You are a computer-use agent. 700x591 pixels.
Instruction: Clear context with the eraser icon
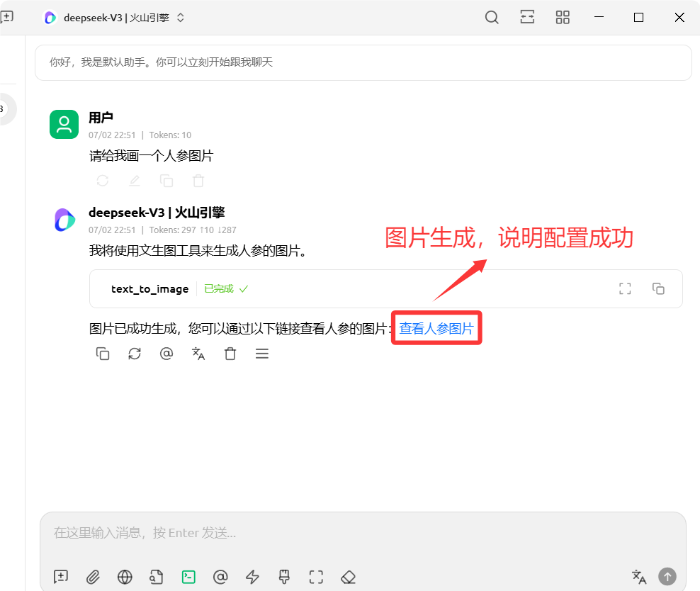pyautogui.click(x=348, y=577)
